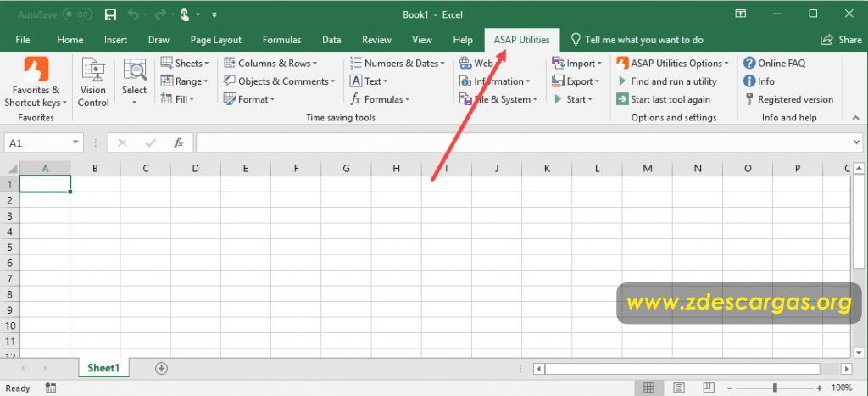Select the Sheet1 tab
Screen dimensions: 868x396
tap(103, 368)
